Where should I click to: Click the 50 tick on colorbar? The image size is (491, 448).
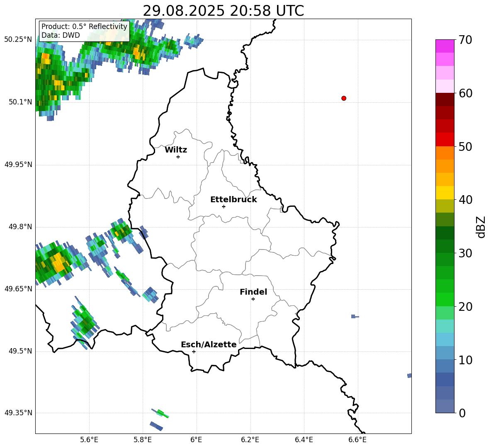click(465, 147)
